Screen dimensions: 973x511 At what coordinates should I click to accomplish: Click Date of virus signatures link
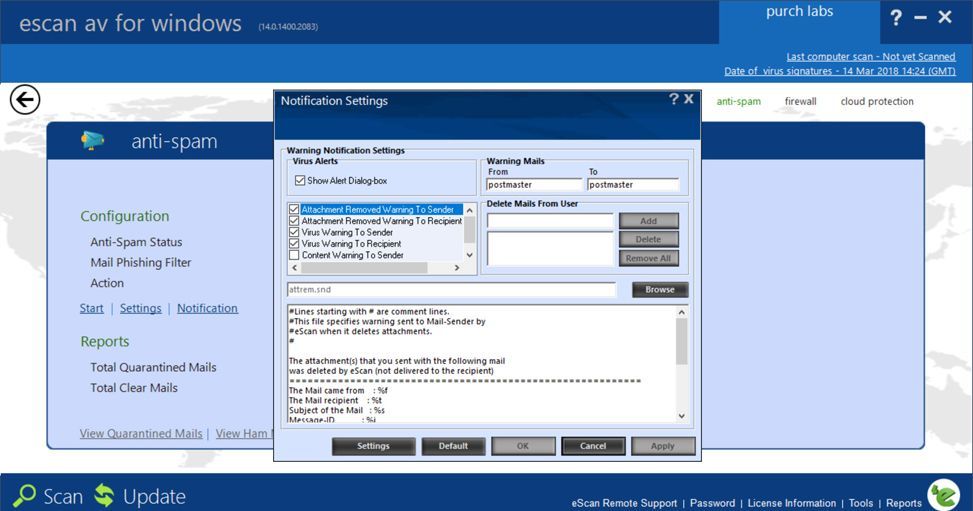[840, 71]
